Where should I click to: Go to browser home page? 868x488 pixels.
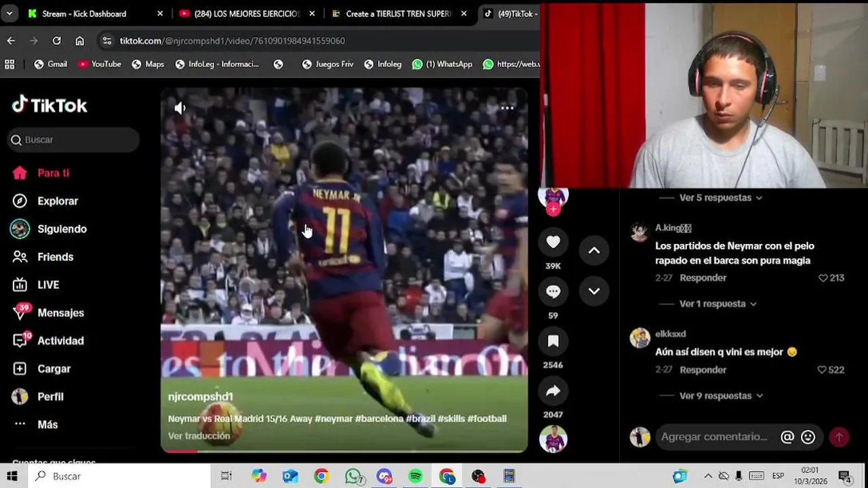[x=79, y=41]
